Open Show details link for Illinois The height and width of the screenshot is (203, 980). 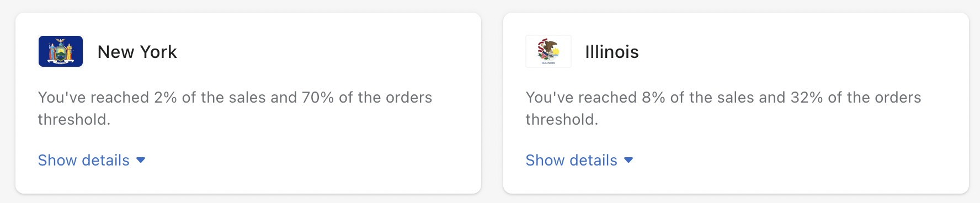click(572, 160)
